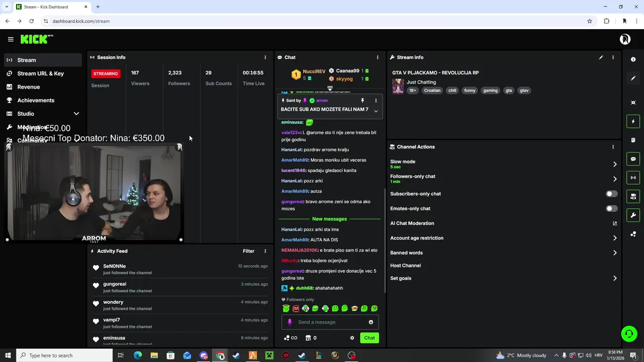Edit stream info with pencil icon

click(x=601, y=57)
